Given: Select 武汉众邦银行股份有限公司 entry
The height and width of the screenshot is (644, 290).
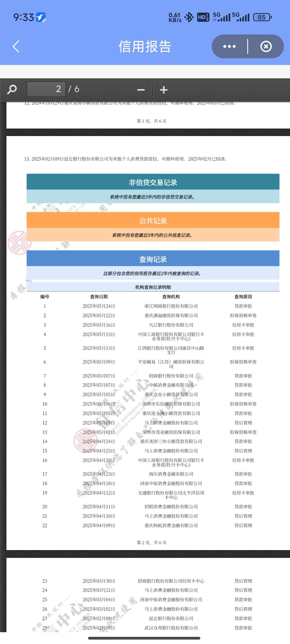Looking at the screenshot, I should (171, 628).
